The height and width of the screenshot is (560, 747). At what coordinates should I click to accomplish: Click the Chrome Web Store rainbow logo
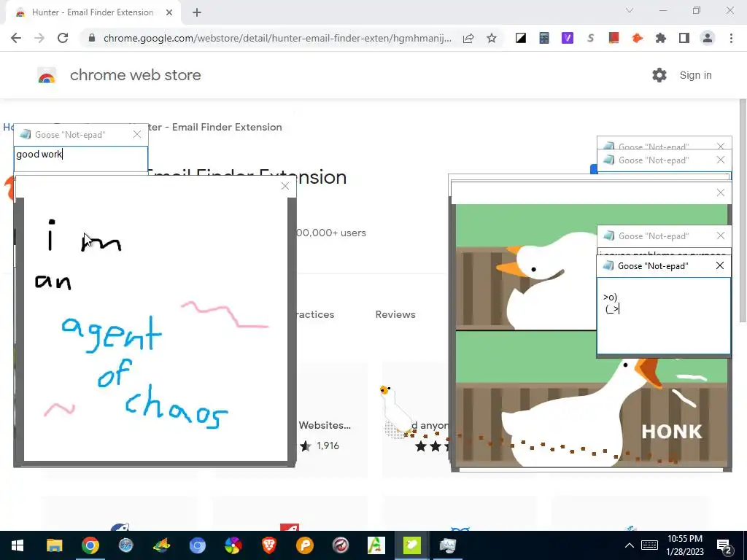(x=47, y=75)
